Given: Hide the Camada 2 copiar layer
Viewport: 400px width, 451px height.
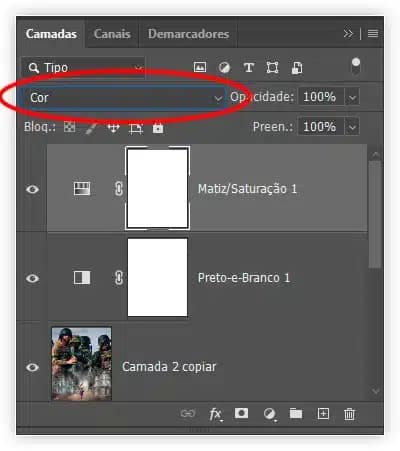Looking at the screenshot, I should pos(32,367).
